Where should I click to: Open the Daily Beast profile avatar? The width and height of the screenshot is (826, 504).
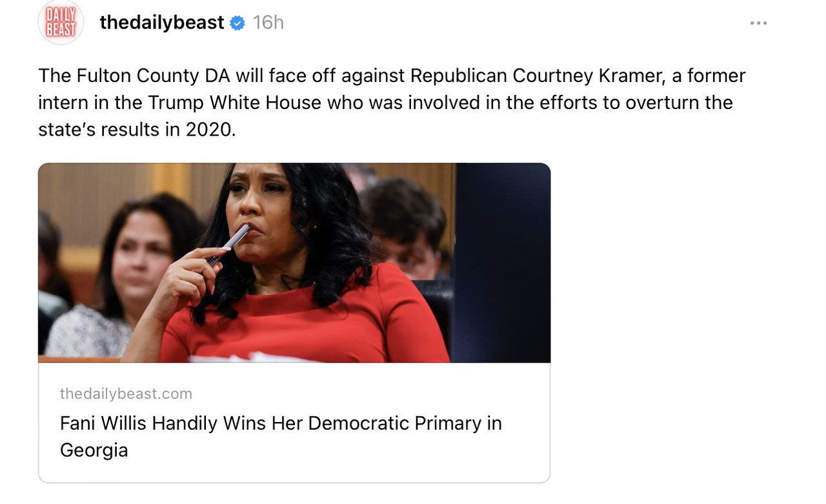tap(61, 23)
